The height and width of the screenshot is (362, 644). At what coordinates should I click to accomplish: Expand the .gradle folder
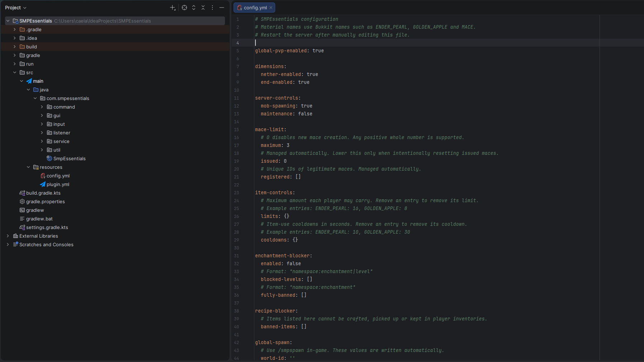tap(15, 29)
